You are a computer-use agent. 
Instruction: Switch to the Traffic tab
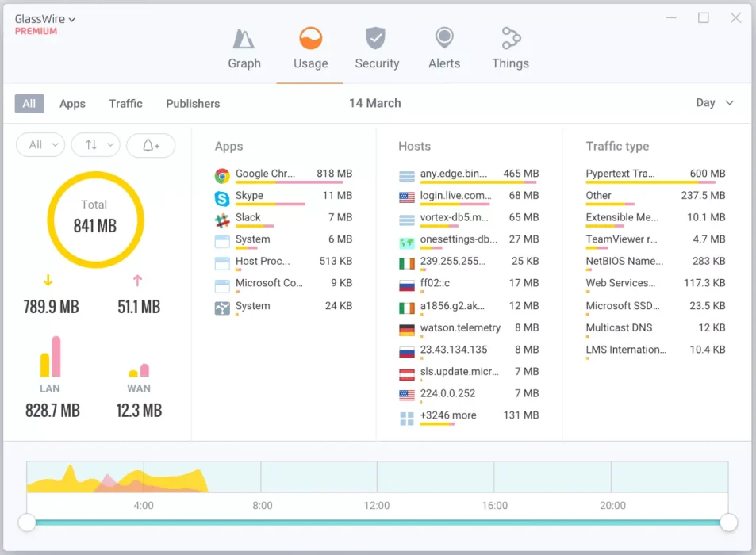126,104
